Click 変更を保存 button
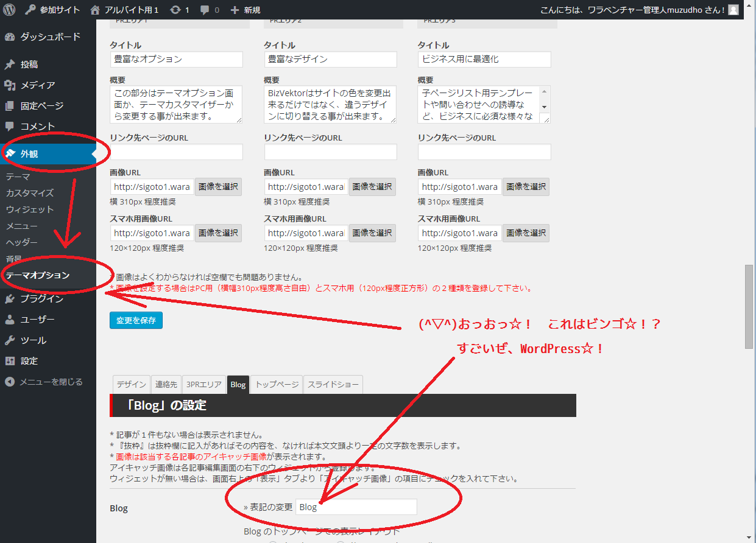 tap(136, 320)
